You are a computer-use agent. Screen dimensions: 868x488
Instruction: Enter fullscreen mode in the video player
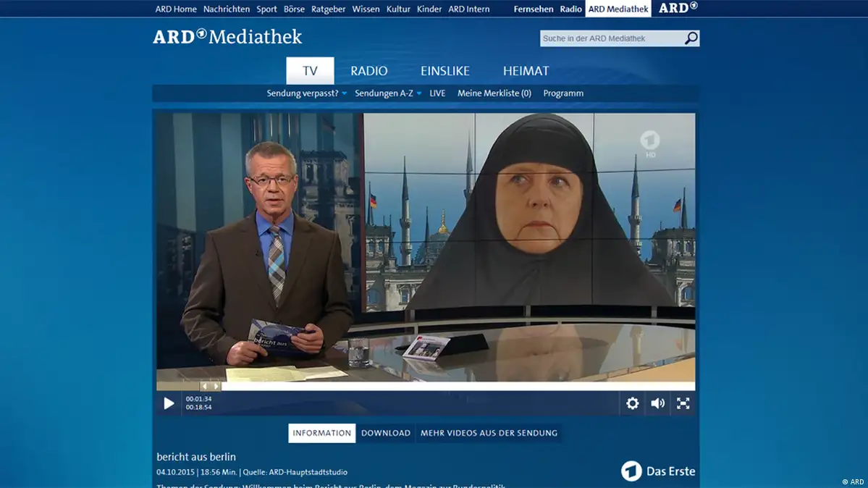pos(683,403)
